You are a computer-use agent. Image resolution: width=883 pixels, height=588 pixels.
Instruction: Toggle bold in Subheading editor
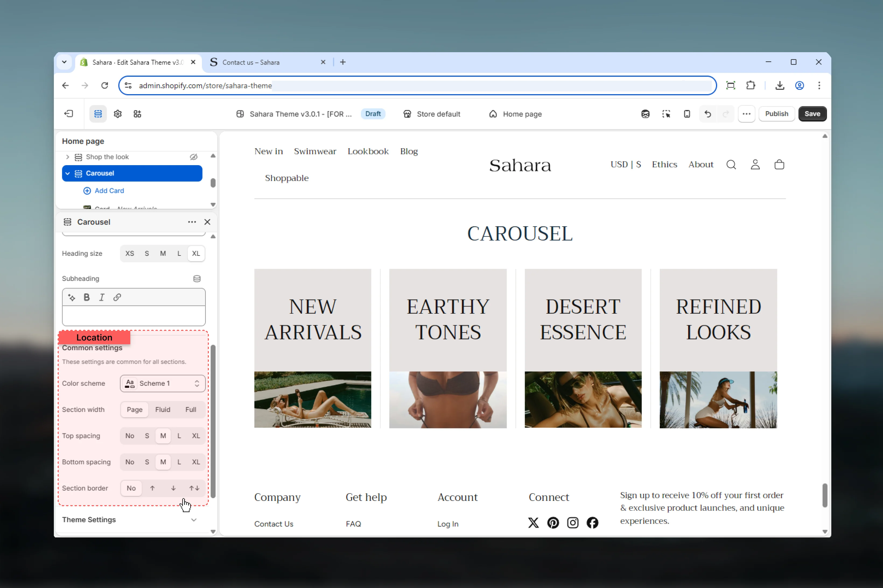(x=87, y=297)
